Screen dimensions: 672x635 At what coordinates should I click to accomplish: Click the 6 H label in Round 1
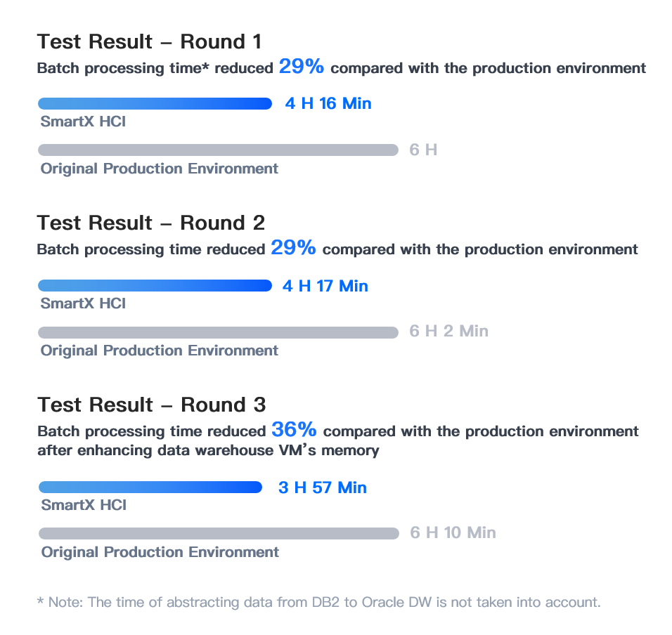(x=423, y=150)
